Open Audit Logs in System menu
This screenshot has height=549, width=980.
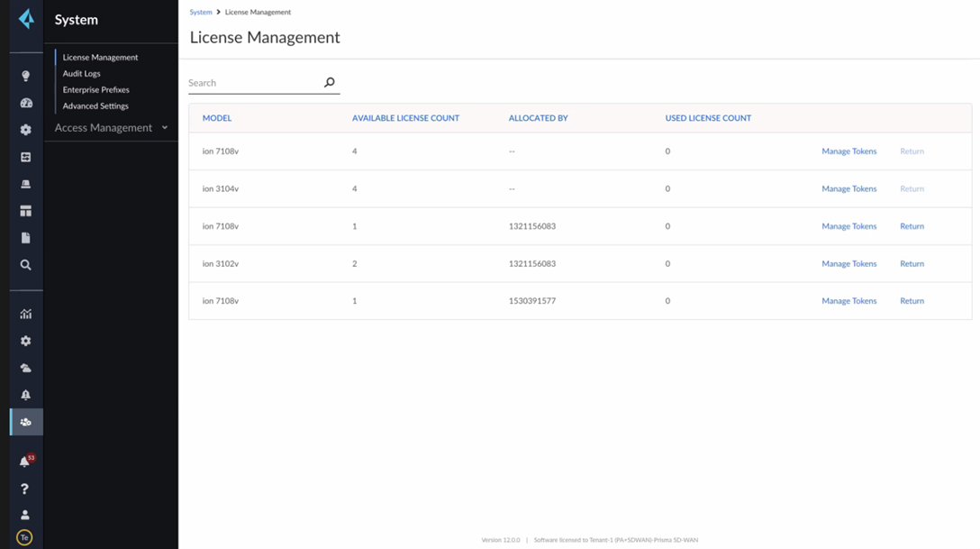pyautogui.click(x=81, y=74)
